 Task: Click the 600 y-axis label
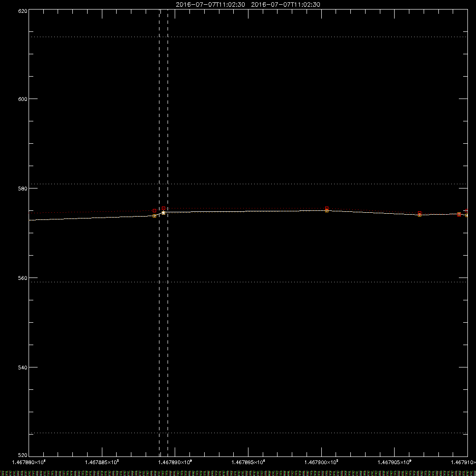coord(23,99)
